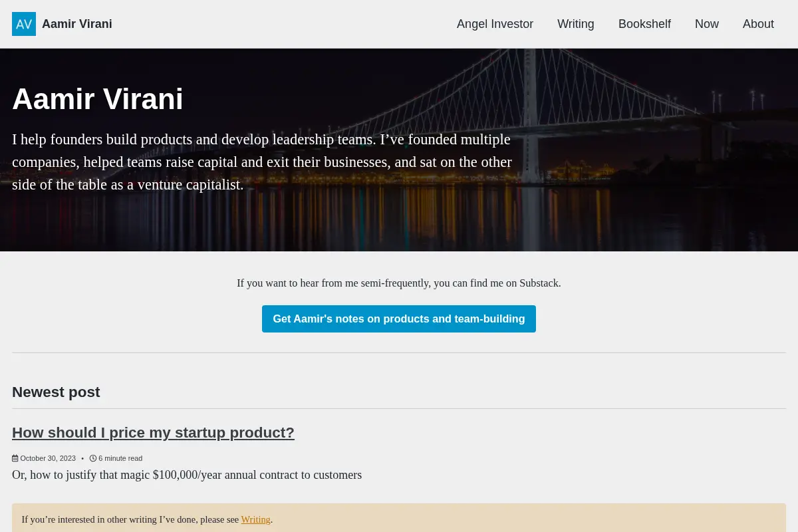Click the AV logo icon
Image resolution: width=798 pixels, height=532 pixels.
tap(24, 24)
